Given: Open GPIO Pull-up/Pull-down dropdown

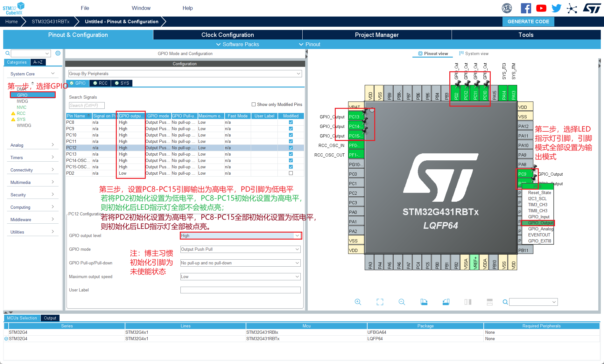Looking at the screenshot, I should [241, 263].
